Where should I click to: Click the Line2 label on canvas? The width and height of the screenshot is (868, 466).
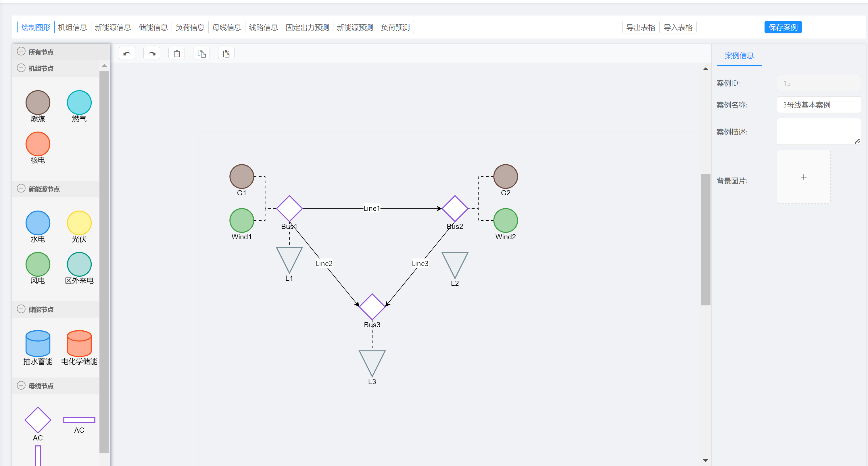(x=324, y=263)
